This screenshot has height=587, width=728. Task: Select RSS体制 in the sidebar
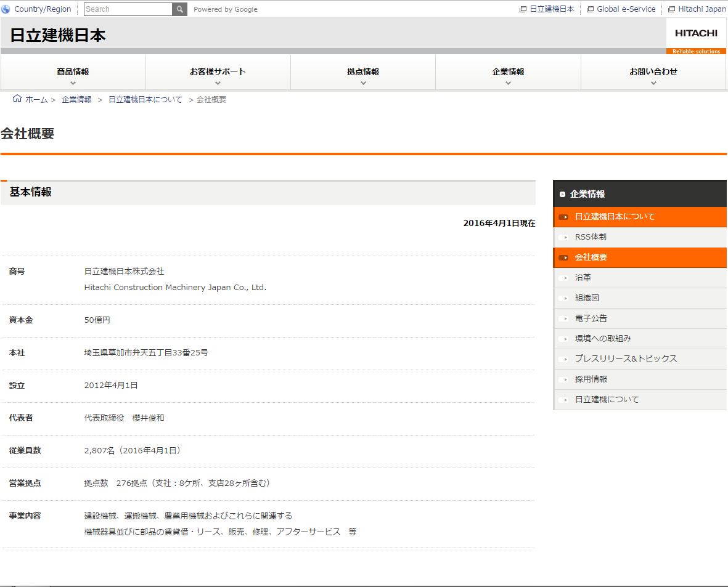[x=591, y=237]
